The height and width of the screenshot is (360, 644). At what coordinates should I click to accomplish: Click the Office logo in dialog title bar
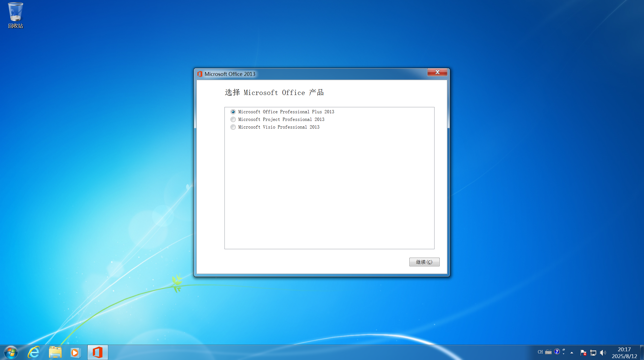point(200,74)
